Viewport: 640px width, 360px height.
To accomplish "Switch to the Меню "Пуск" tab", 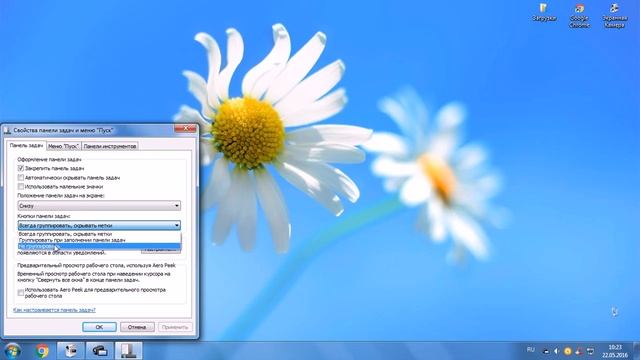I will [63, 146].
